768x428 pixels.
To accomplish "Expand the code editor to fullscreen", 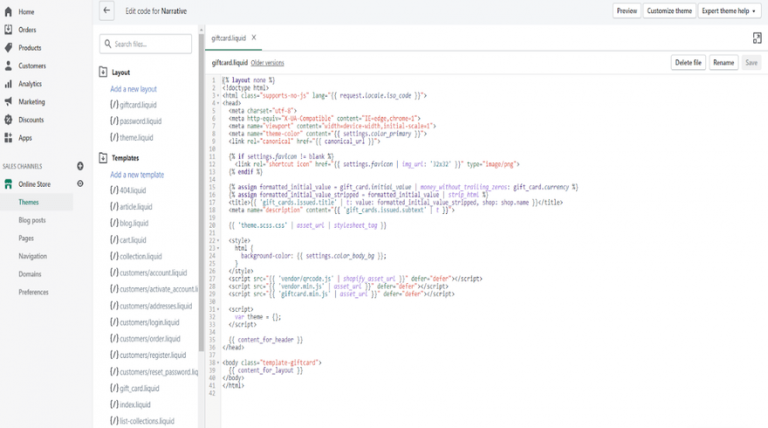I will 757,37.
